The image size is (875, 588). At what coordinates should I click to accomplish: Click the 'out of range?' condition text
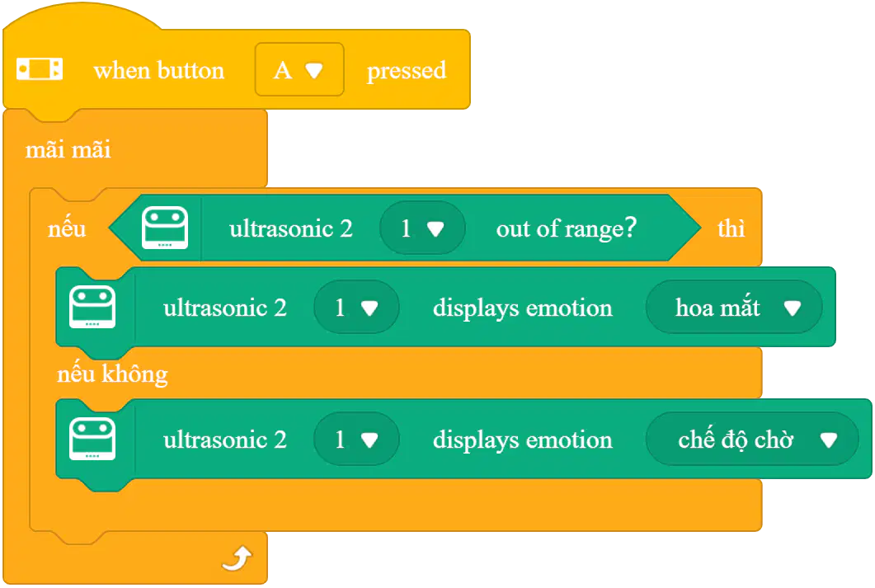566,228
